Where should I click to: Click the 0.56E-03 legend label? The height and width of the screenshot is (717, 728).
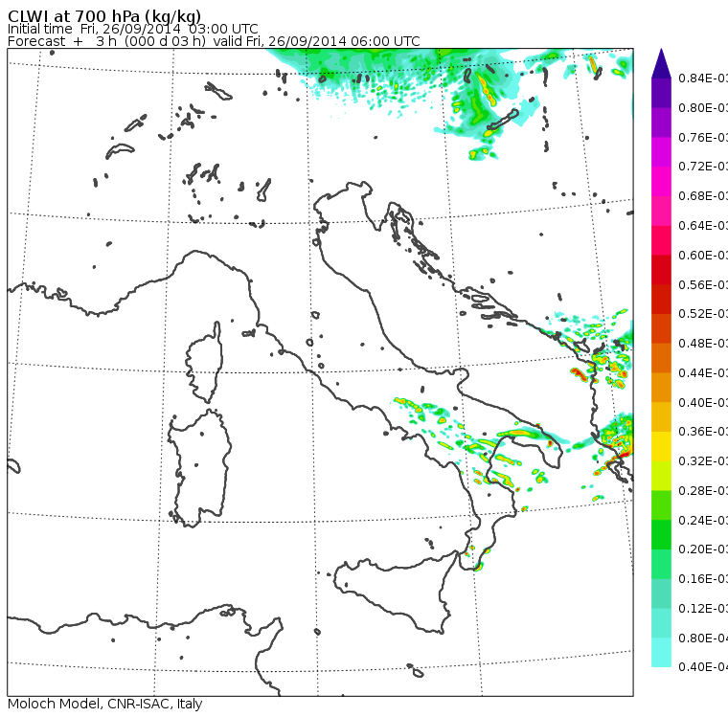[703, 284]
